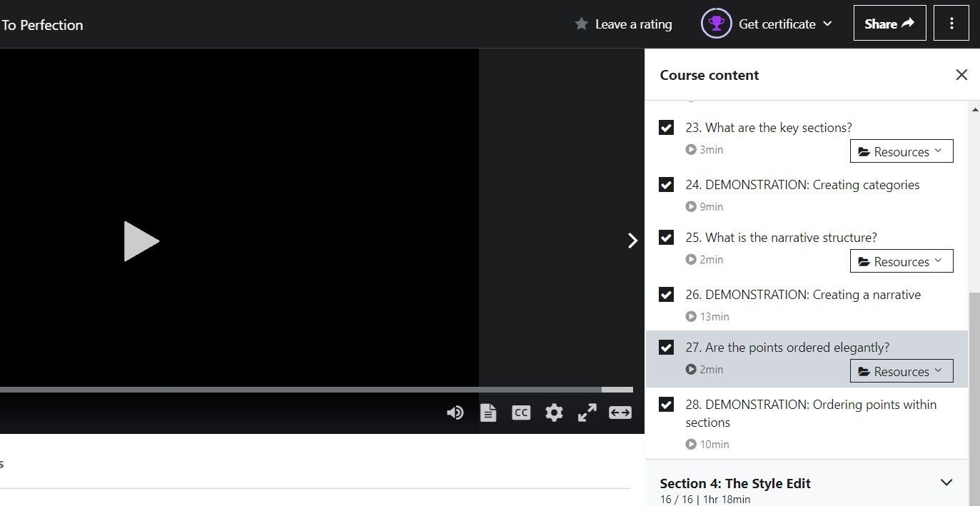Uncheck lecture 28 Ordering points checkbox
The width and height of the screenshot is (980, 506).
(x=666, y=405)
